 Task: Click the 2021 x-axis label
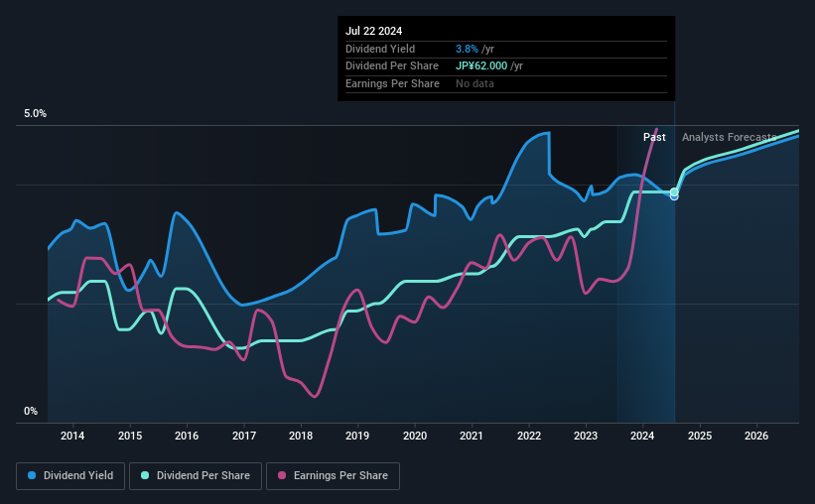point(472,436)
